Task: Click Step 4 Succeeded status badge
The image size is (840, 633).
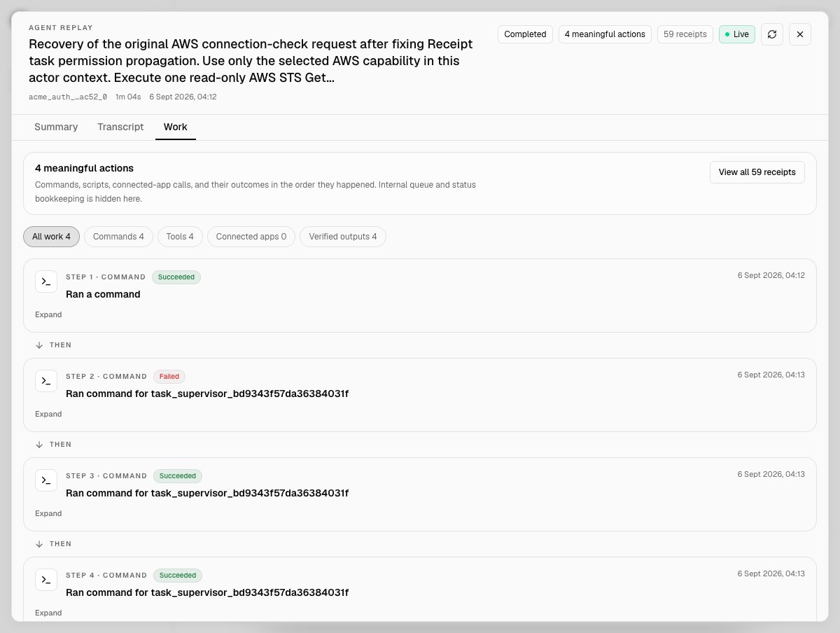Action: (178, 576)
